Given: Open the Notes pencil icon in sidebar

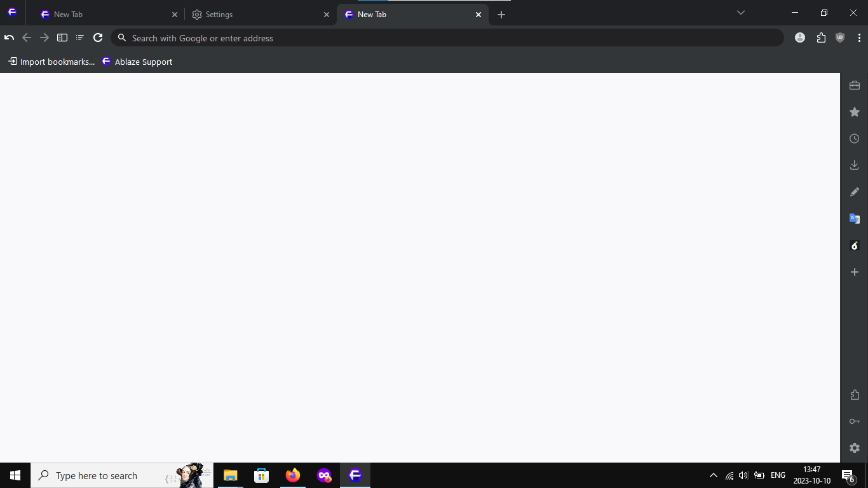Looking at the screenshot, I should pyautogui.click(x=855, y=191).
